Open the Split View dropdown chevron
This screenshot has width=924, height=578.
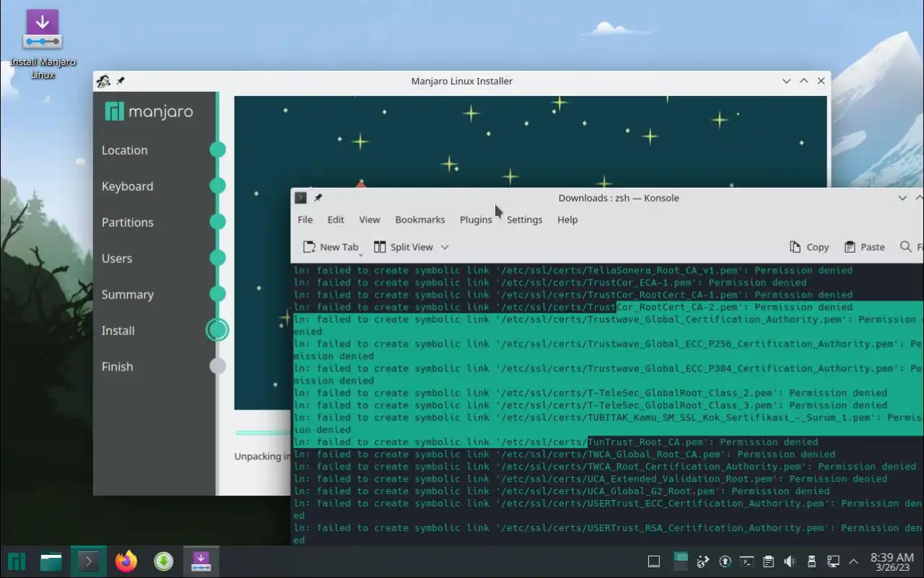pos(445,247)
